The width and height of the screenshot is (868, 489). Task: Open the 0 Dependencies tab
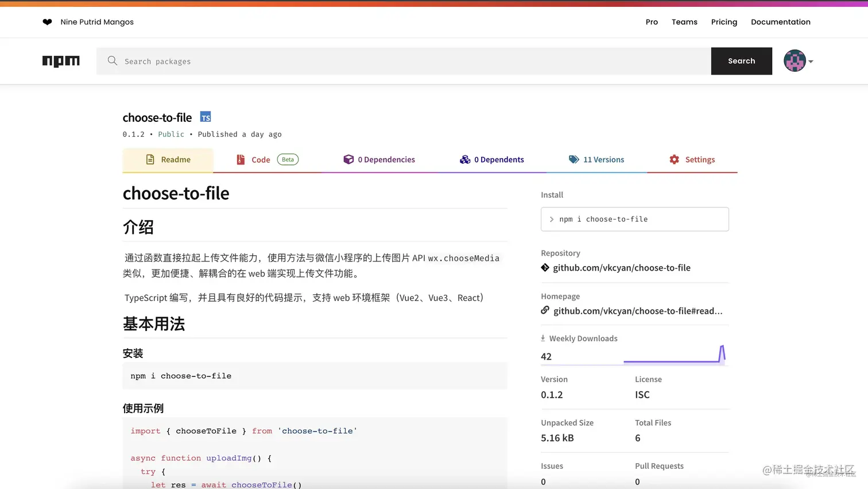point(379,160)
